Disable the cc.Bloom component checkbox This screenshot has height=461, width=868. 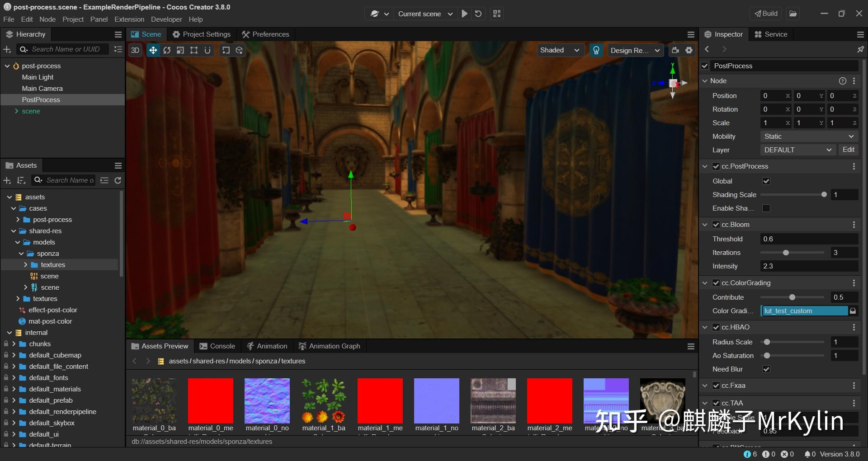717,224
